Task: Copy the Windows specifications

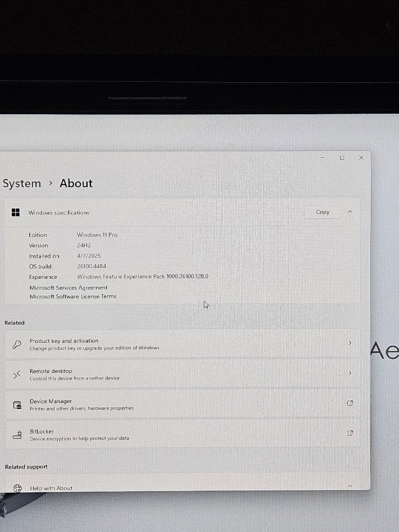Action: pyautogui.click(x=323, y=212)
